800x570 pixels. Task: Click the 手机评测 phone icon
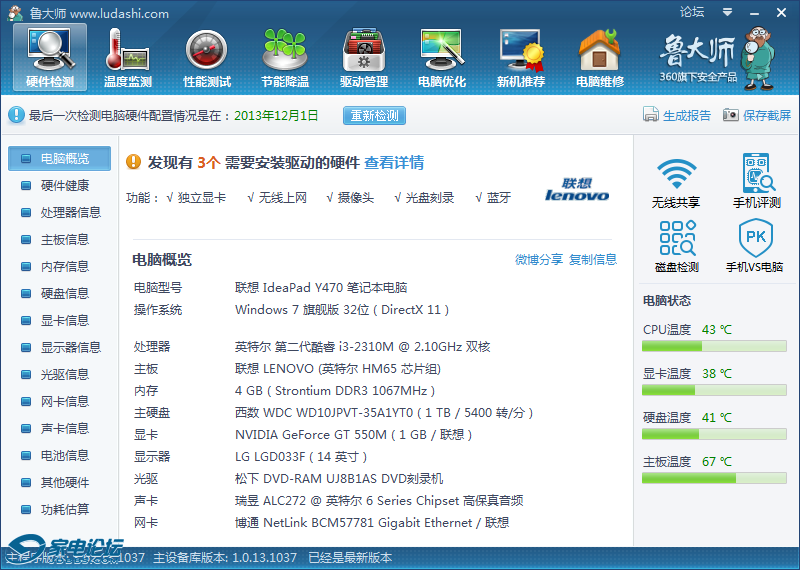click(758, 172)
